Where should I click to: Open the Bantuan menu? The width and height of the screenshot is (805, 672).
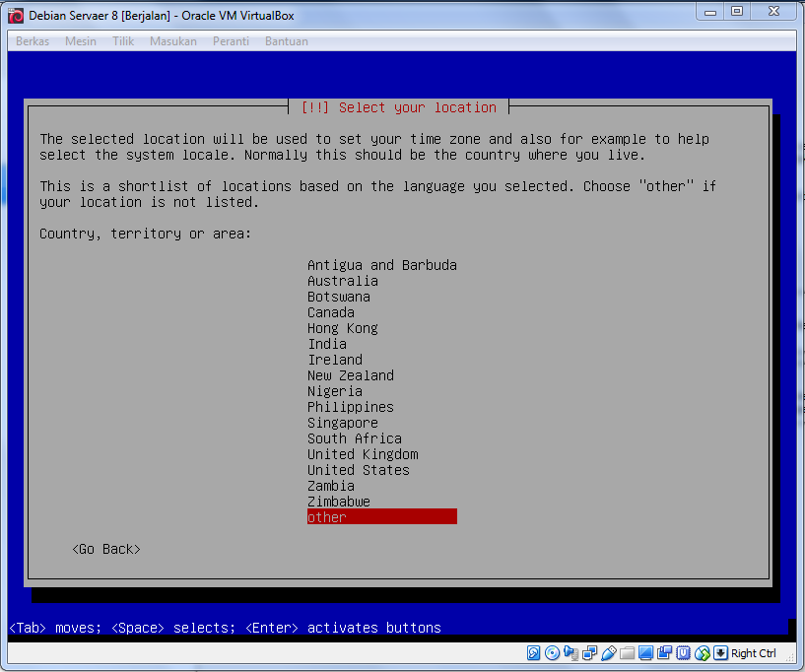pyautogui.click(x=287, y=41)
